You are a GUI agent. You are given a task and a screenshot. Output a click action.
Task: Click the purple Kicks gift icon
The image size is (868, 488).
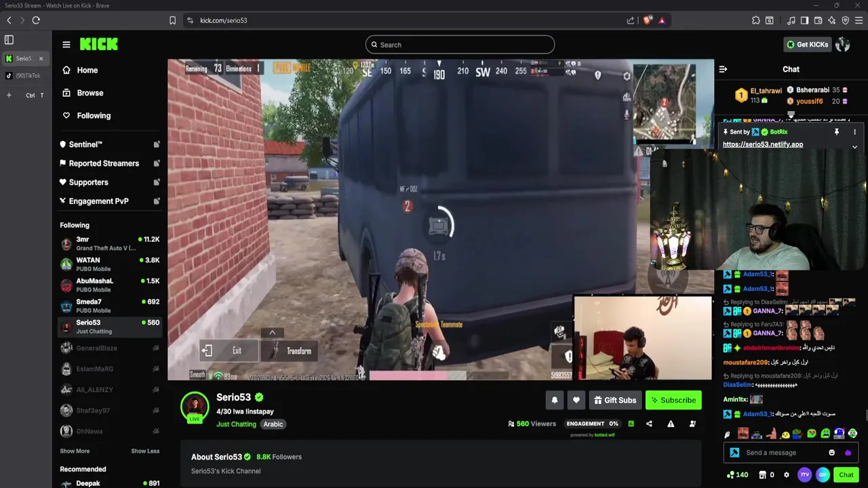[848, 453]
